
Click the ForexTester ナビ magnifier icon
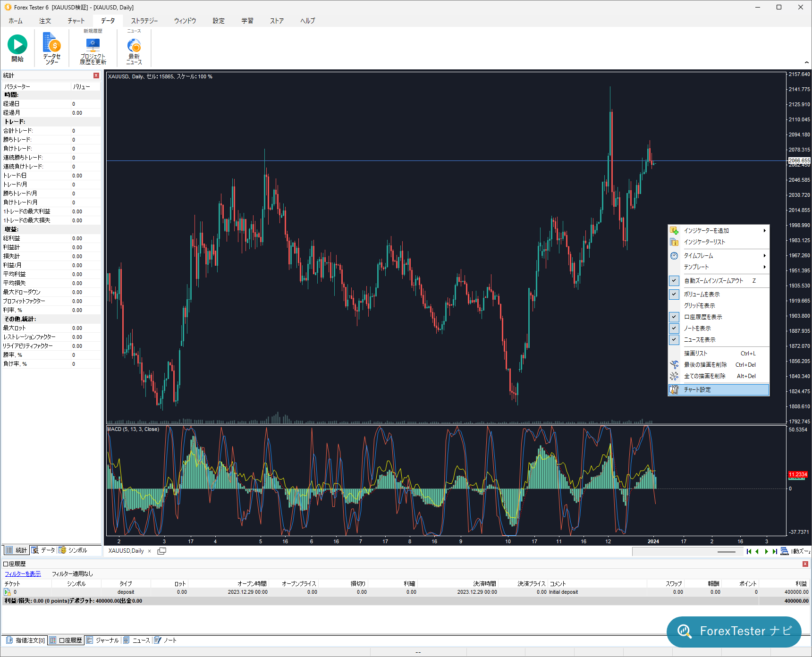pyautogui.click(x=684, y=631)
